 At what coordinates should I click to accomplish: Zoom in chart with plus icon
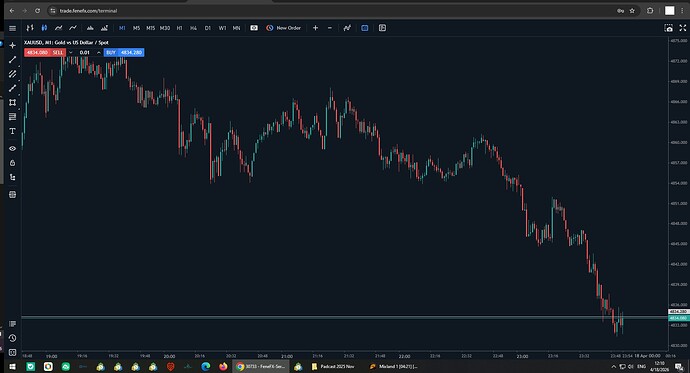point(316,28)
